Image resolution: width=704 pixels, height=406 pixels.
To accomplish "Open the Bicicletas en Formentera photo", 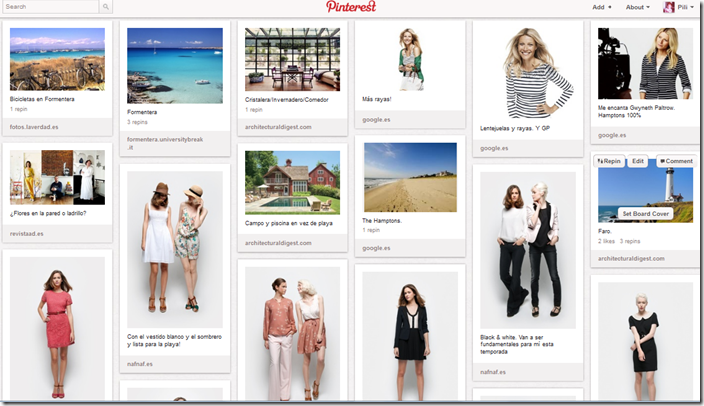I will point(57,59).
